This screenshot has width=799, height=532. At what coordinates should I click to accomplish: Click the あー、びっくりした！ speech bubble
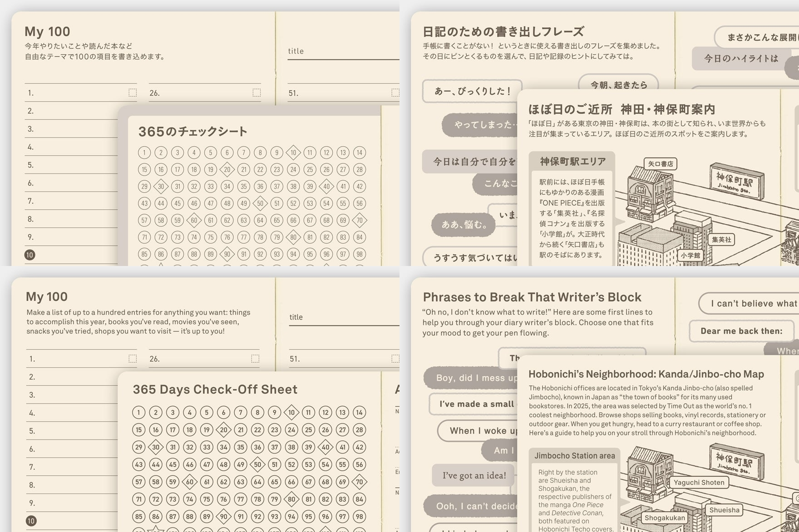(x=472, y=91)
